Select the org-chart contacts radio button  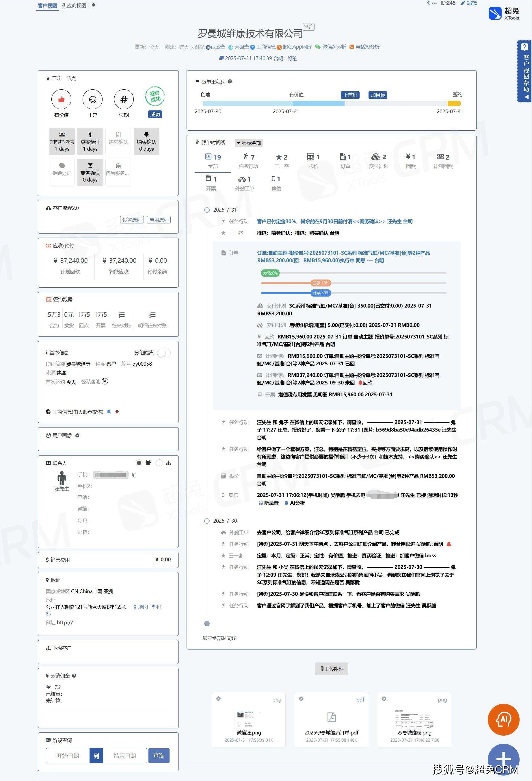[159, 463]
